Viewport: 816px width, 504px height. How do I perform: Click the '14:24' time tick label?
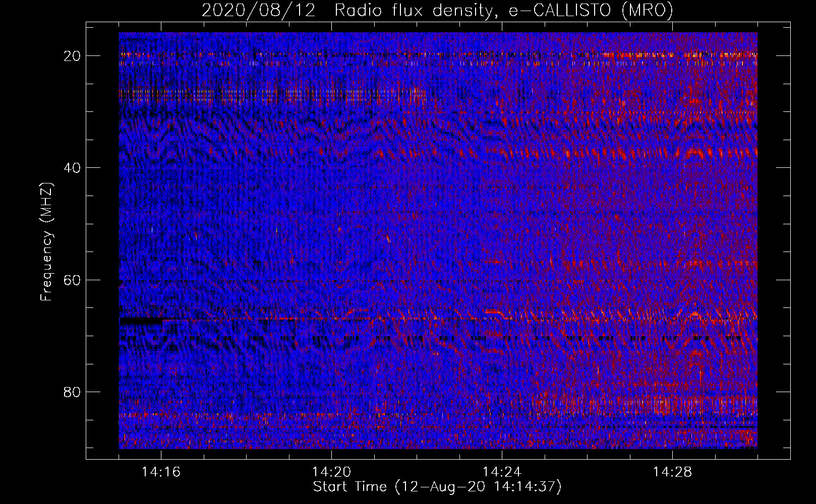502,472
